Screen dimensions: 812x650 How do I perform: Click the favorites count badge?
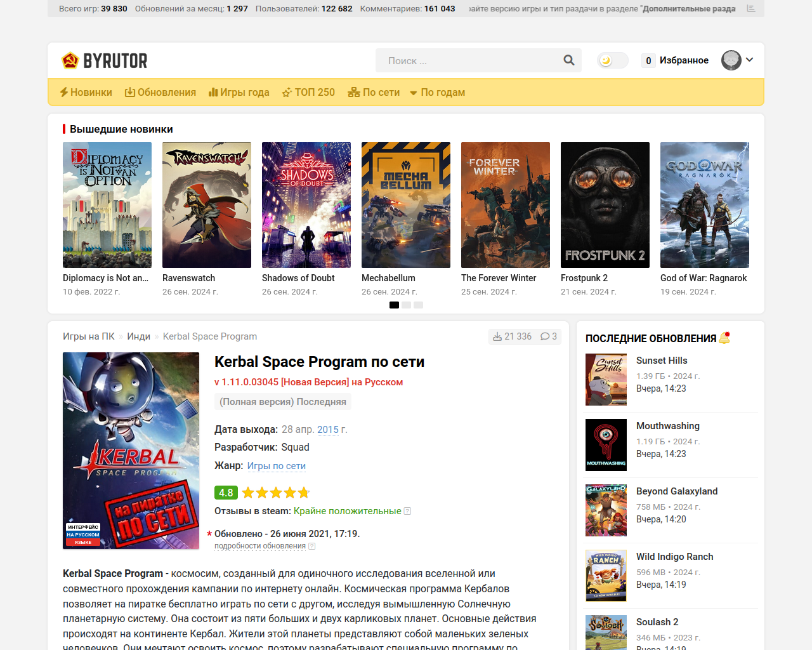(x=648, y=60)
